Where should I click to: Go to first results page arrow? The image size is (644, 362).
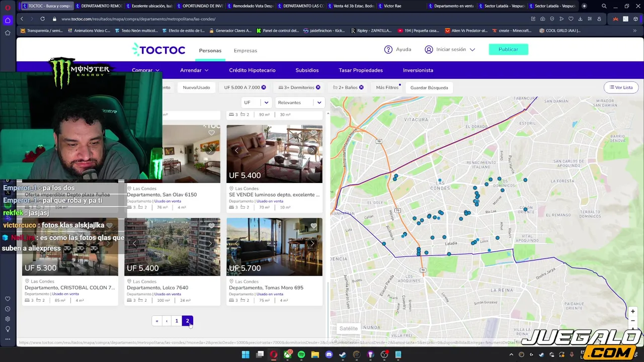point(157,321)
